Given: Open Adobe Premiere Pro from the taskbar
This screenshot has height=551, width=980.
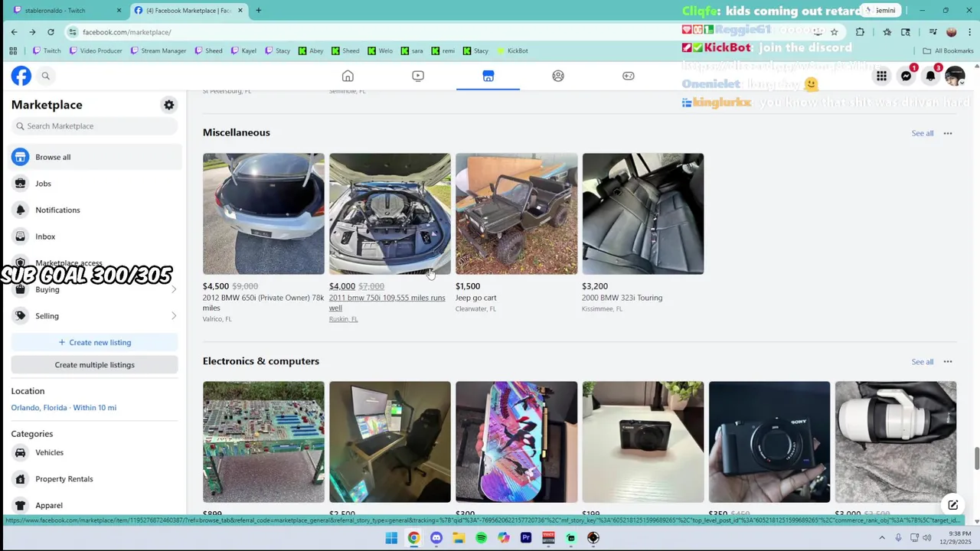Looking at the screenshot, I should (526, 538).
